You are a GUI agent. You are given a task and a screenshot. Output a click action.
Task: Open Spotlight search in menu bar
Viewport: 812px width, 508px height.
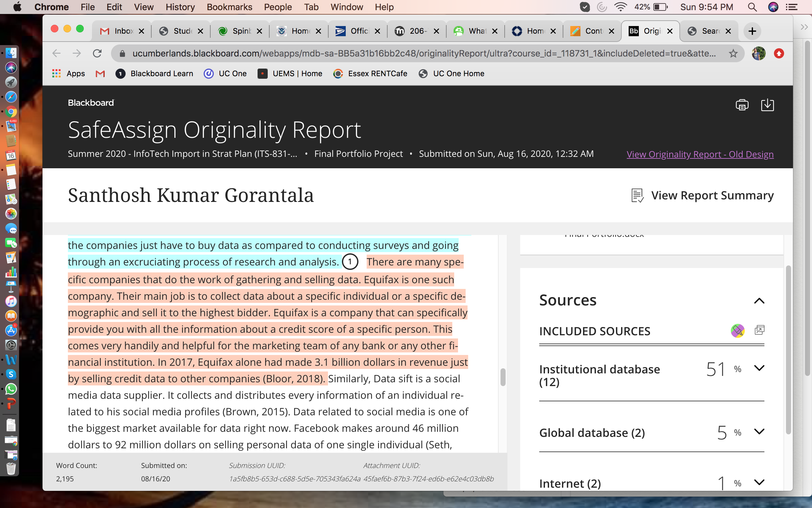[x=752, y=7]
